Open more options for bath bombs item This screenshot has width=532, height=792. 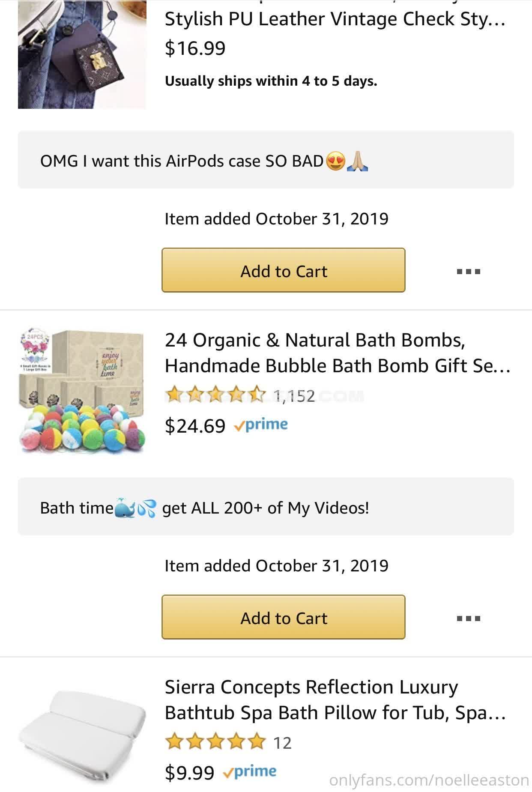click(x=469, y=618)
